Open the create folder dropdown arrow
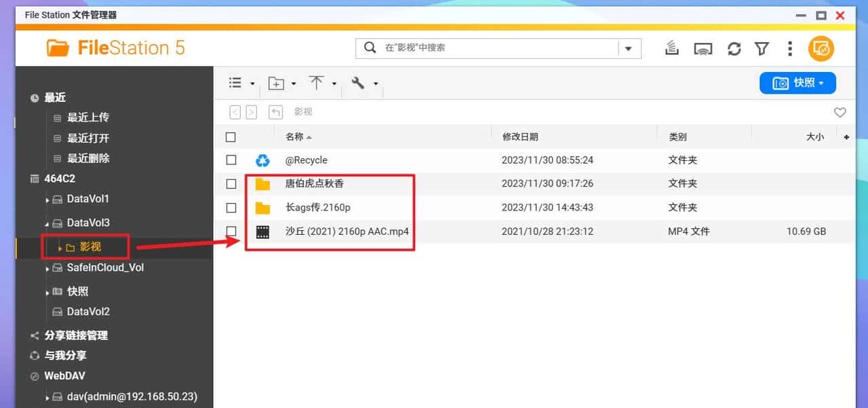Viewport: 868px width, 408px height. click(x=294, y=84)
